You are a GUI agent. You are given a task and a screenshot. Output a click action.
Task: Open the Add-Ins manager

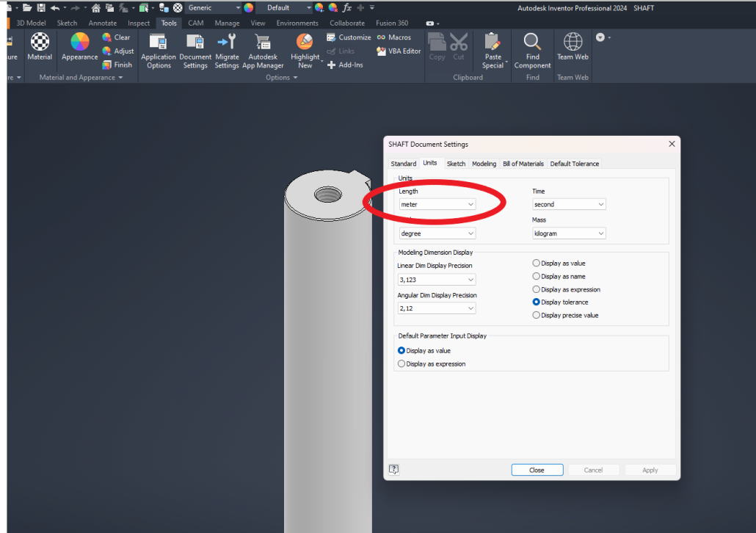click(345, 65)
